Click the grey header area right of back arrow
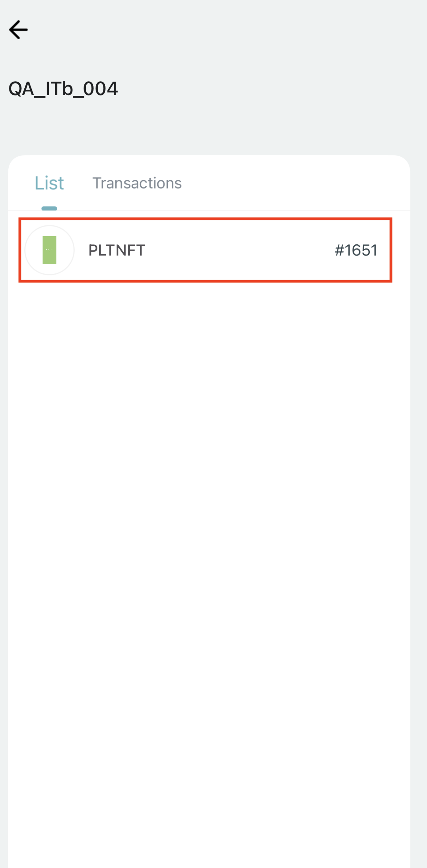 pos(219,30)
